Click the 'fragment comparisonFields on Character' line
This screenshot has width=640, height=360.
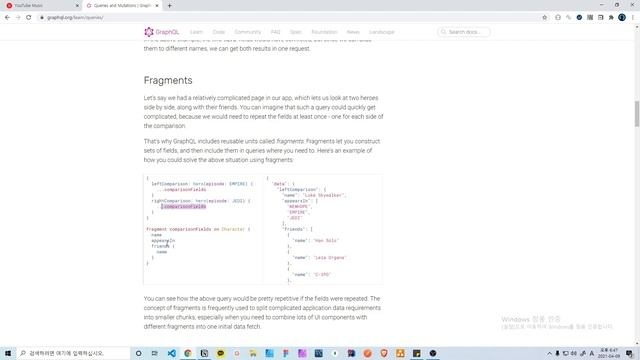click(198, 229)
